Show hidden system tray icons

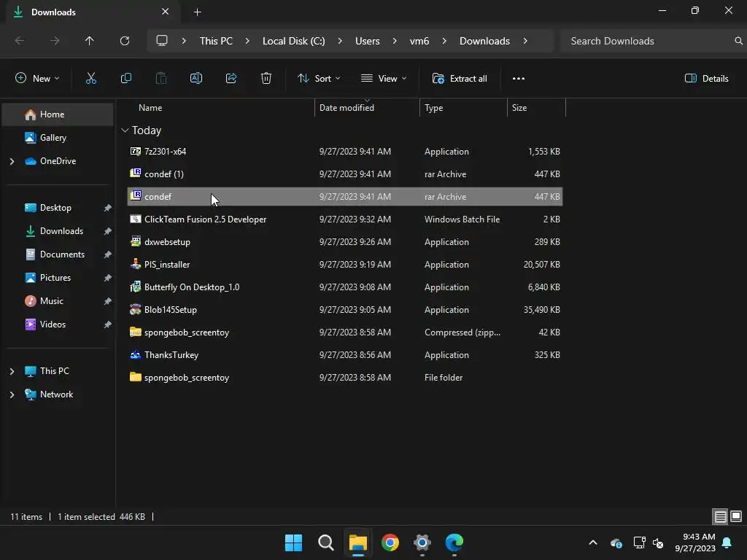[x=592, y=542]
